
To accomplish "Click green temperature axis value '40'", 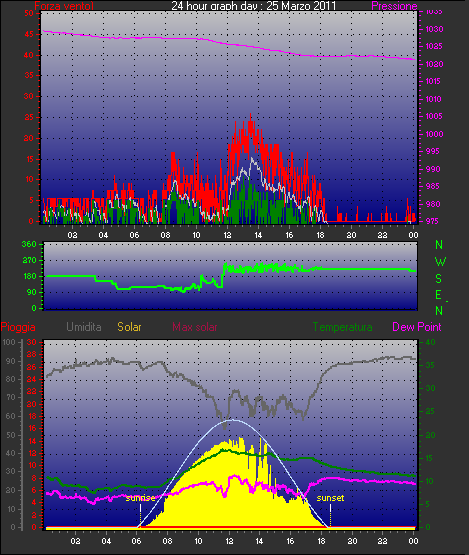I will coord(430,342).
